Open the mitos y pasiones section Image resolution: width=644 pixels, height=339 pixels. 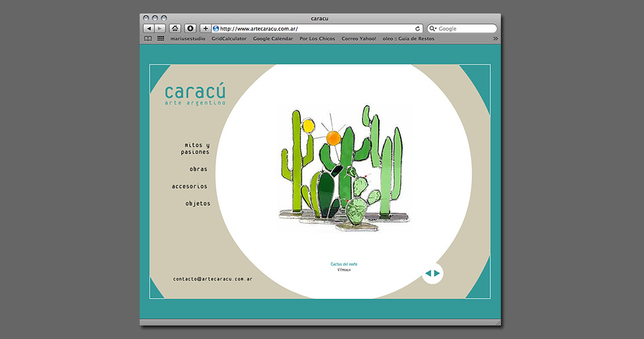click(195, 148)
